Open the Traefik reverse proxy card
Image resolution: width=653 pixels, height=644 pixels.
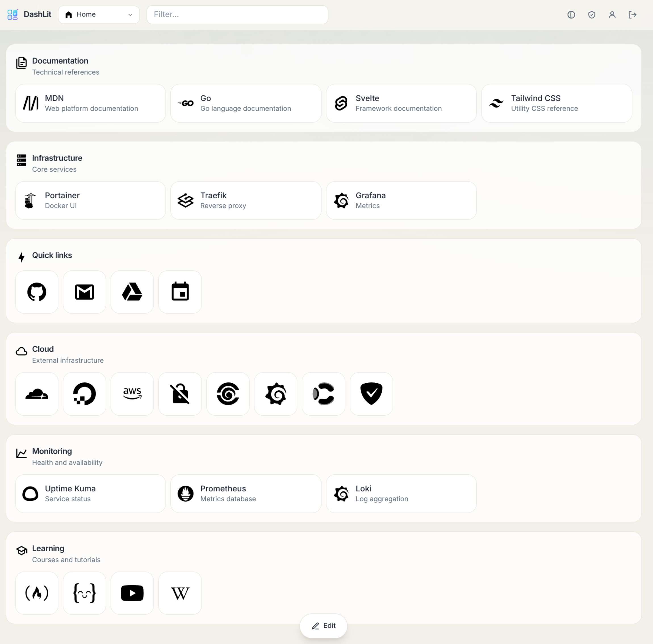click(246, 201)
